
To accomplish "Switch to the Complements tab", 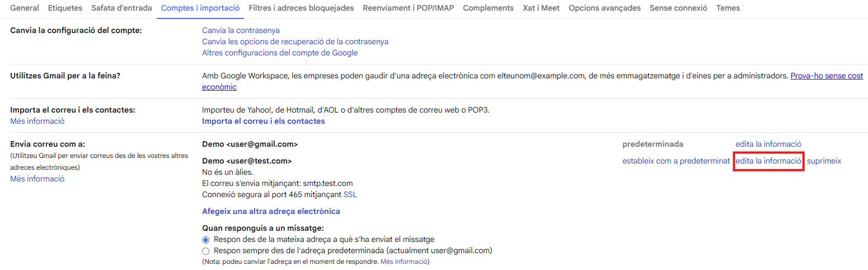I will coord(488,8).
